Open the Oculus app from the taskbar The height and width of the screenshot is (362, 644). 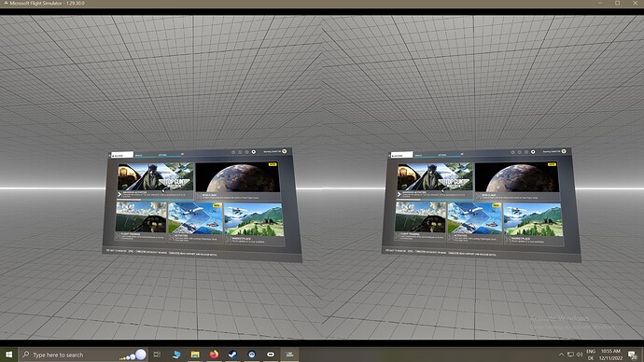point(271,355)
